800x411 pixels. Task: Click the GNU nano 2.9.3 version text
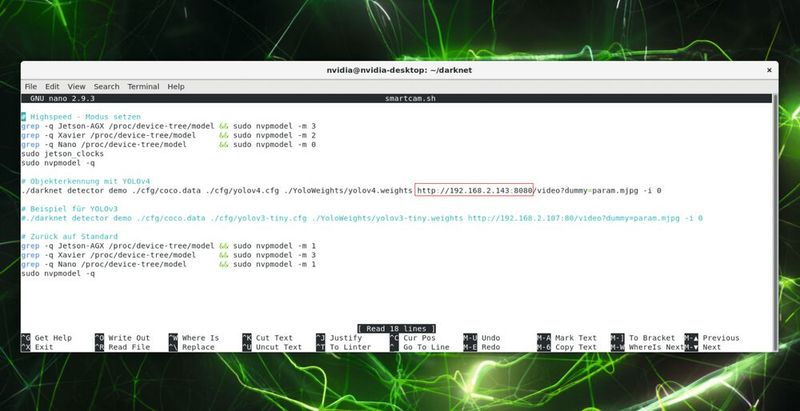point(62,98)
